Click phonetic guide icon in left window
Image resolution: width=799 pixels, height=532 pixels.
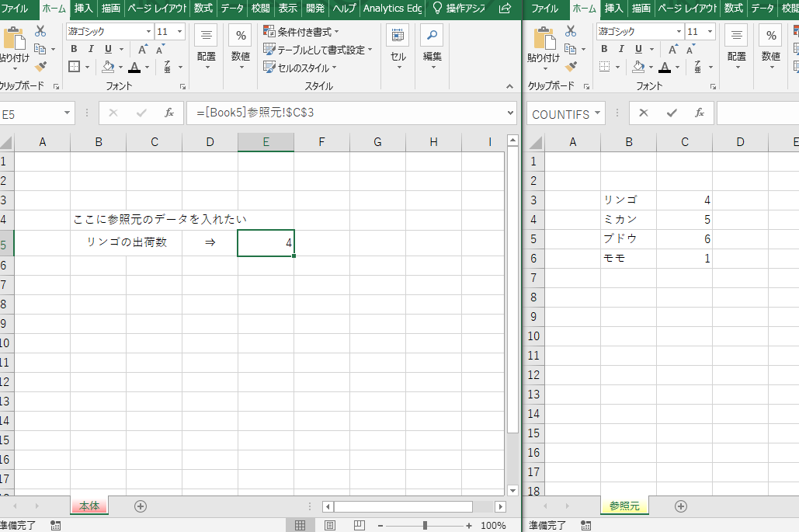point(167,67)
